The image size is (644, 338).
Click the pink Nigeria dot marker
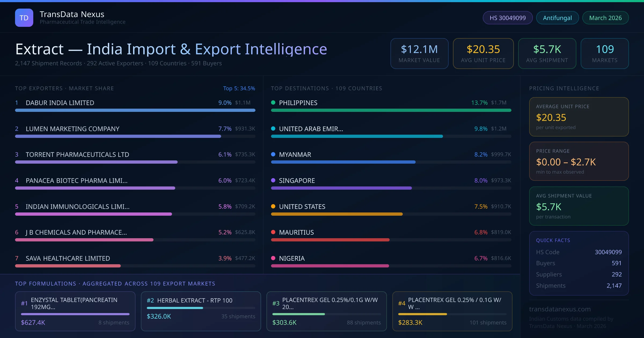273,258
